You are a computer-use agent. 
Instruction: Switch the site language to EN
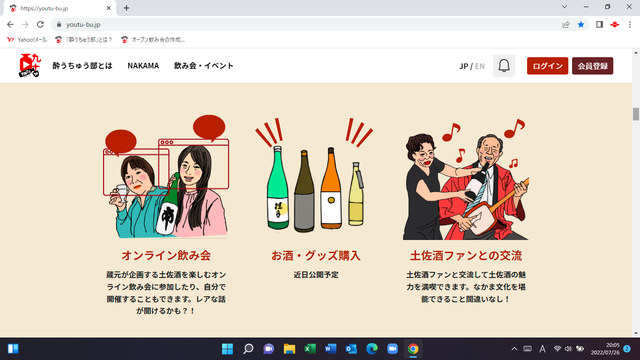480,66
